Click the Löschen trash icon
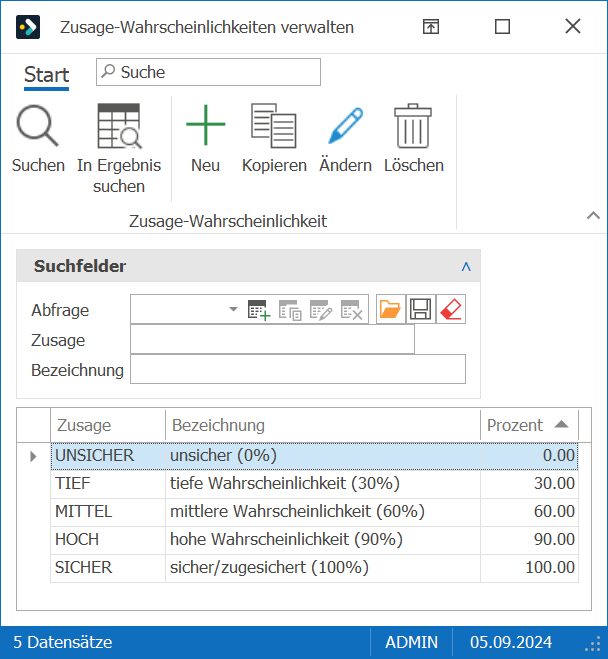Image resolution: width=608 pixels, height=659 pixels. pyautogui.click(x=413, y=126)
